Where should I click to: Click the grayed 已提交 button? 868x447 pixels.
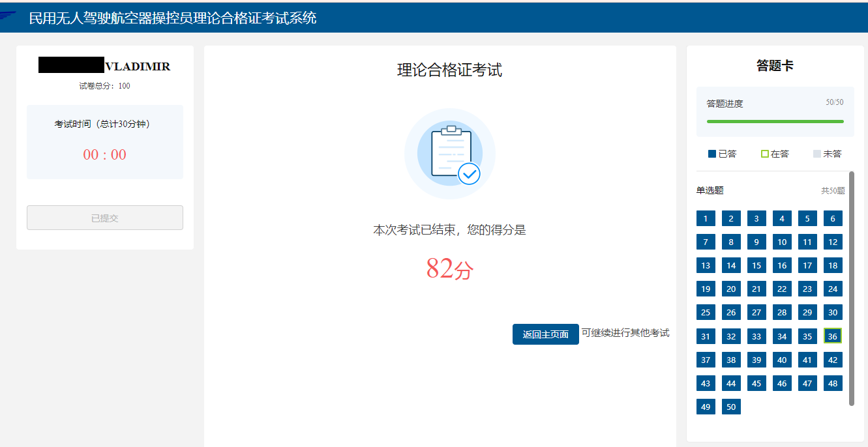[x=105, y=218]
